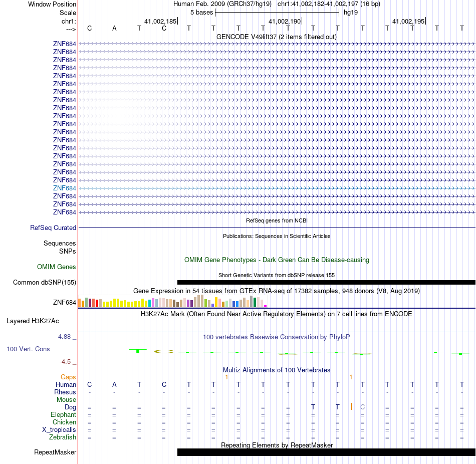Viewport: 476px width, 464px height.
Task: Click the 'A' base in the Human alignment row
Action: [x=114, y=385]
